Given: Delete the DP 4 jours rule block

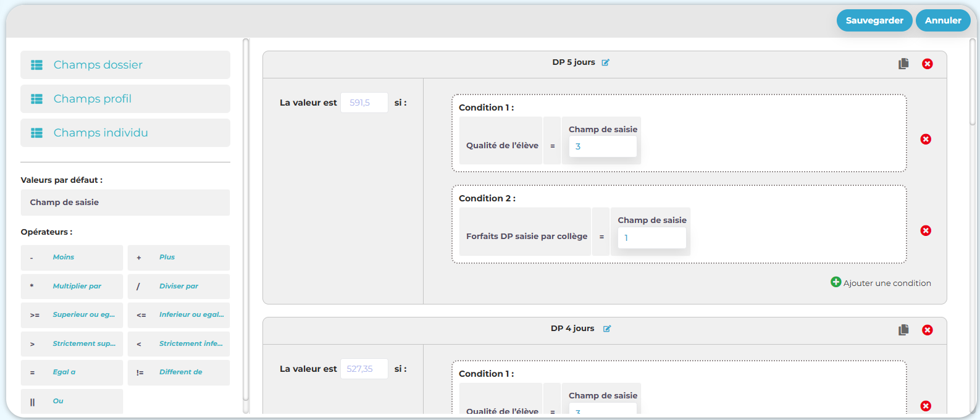Looking at the screenshot, I should pyautogui.click(x=927, y=330).
